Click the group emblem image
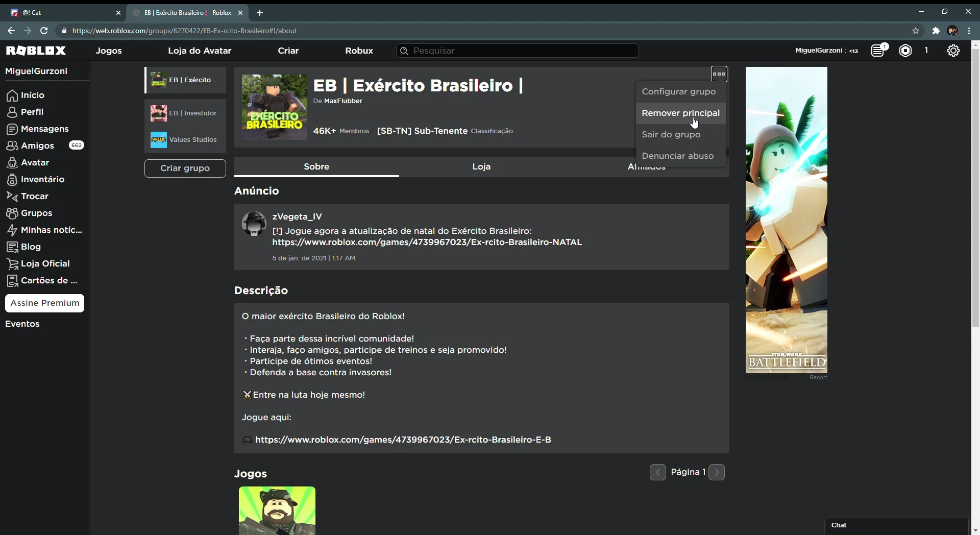This screenshot has height=535, width=980. pos(275,107)
